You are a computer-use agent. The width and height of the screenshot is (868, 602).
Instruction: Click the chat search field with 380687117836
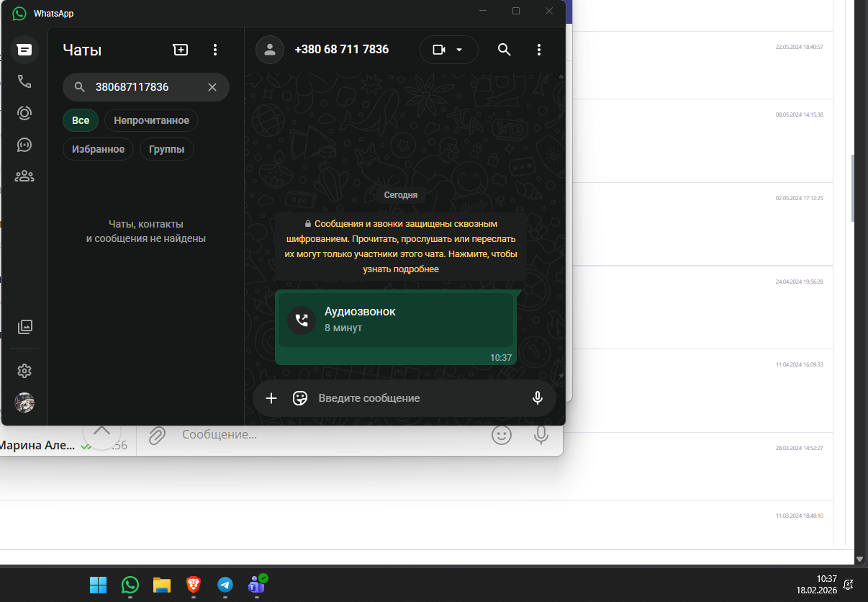click(x=146, y=87)
